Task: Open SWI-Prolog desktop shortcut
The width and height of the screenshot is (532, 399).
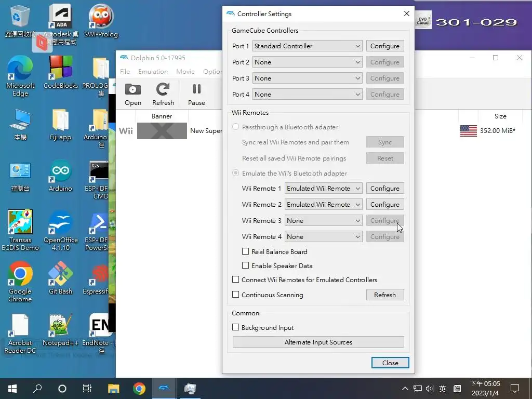Action: point(101,20)
